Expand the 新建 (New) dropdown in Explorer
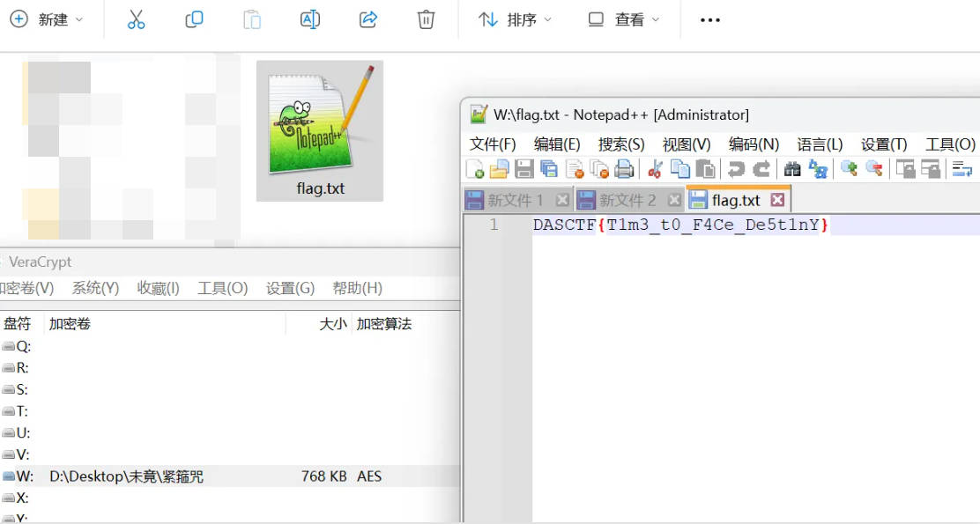980x524 pixels. 48,19
